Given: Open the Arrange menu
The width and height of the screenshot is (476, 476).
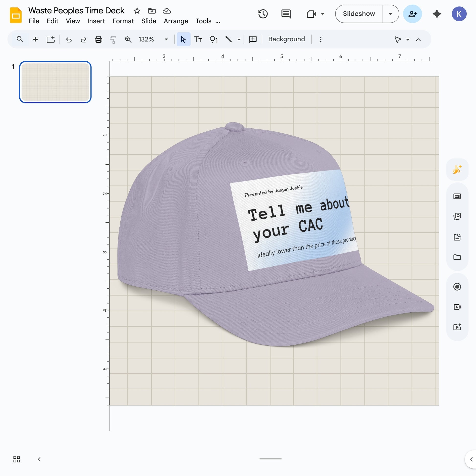Looking at the screenshot, I should [x=175, y=21].
